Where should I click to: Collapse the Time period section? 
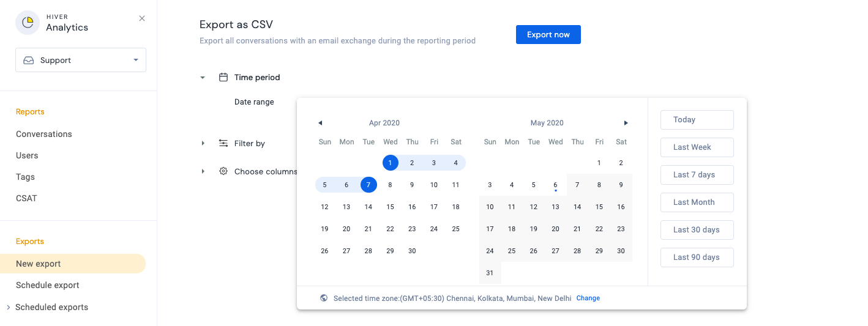(x=203, y=78)
